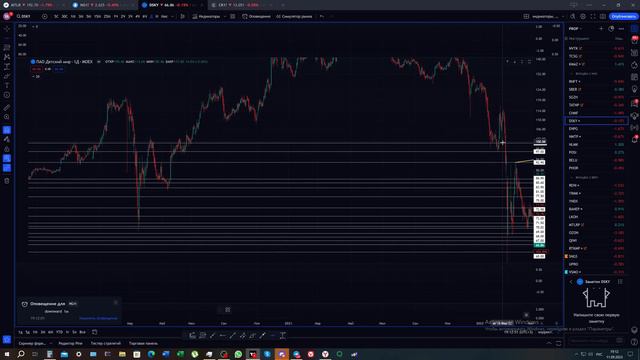Screen dimensions: 640x360
Task: Click the Изменить оповещение link
Action: point(98,318)
